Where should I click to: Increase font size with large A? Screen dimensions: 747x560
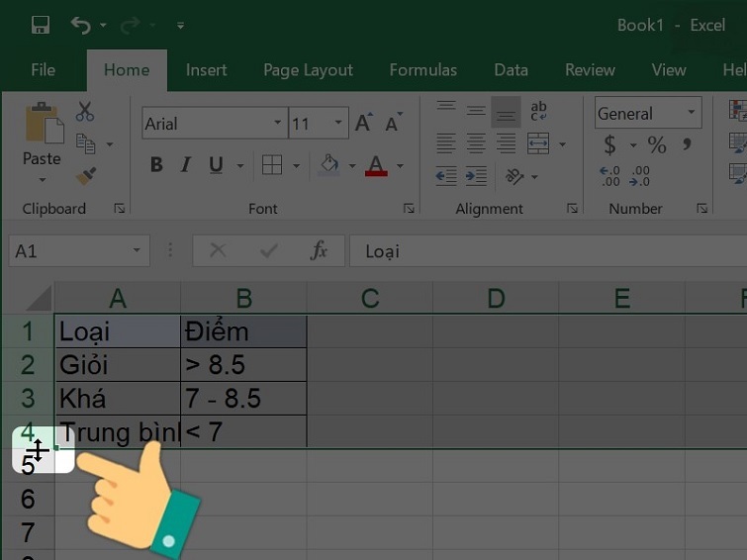364,123
